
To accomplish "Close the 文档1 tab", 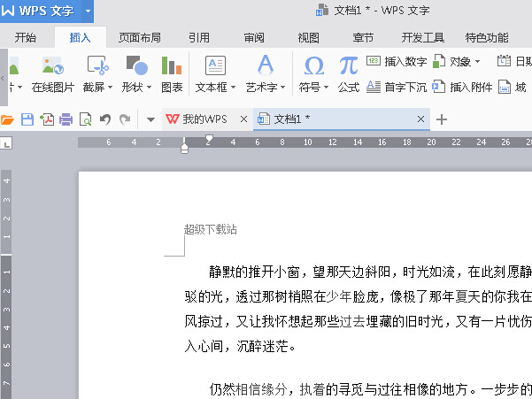I will tap(420, 119).
